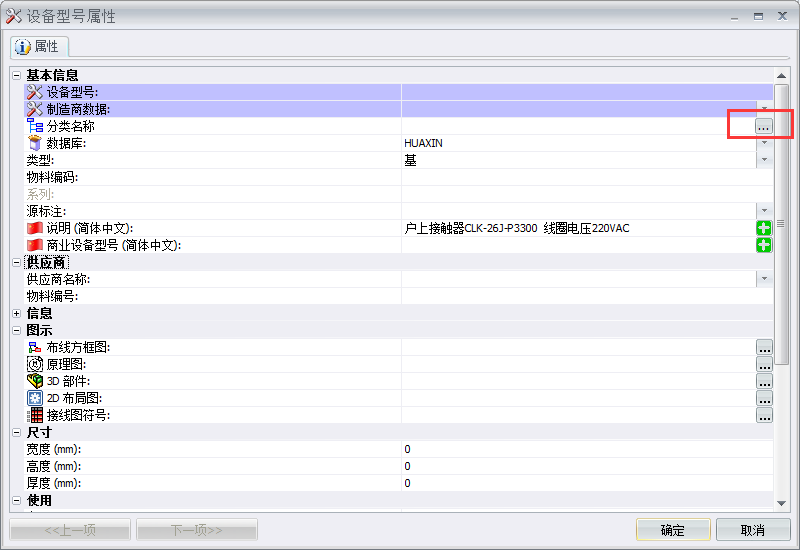Click the title bar tools icon
Viewport: 800px width, 550px height.
(14, 16)
